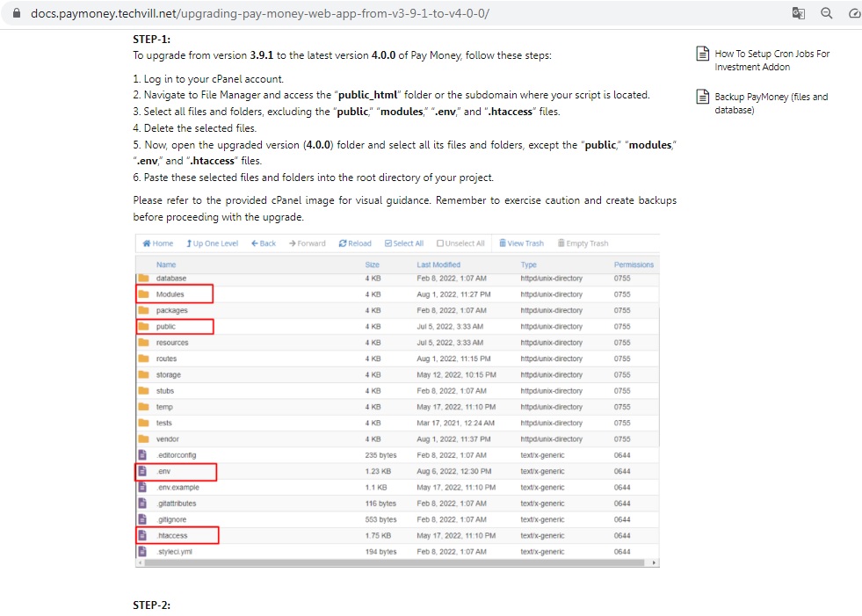Click the resources folder icon

pyautogui.click(x=143, y=342)
